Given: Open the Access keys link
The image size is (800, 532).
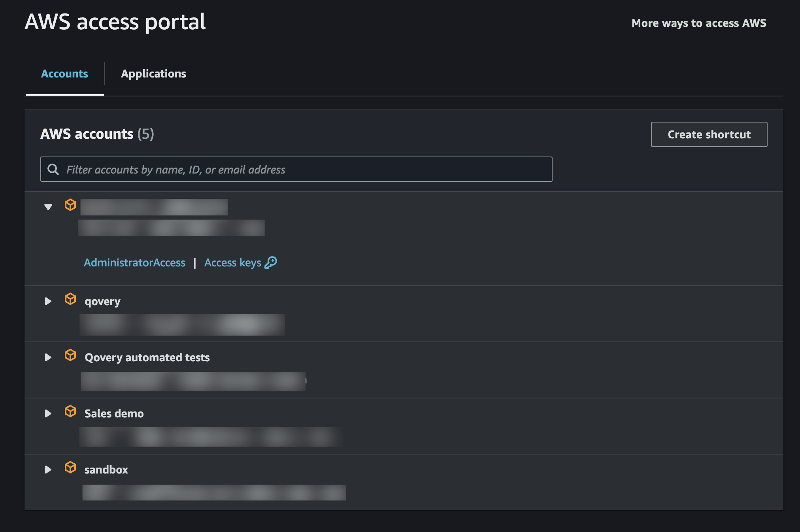Looking at the screenshot, I should pos(233,263).
